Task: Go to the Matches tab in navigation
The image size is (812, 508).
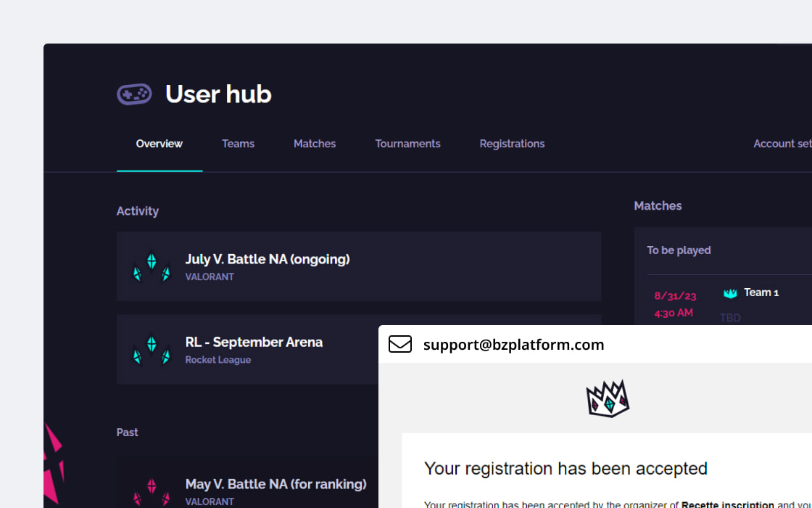Action: 315,144
